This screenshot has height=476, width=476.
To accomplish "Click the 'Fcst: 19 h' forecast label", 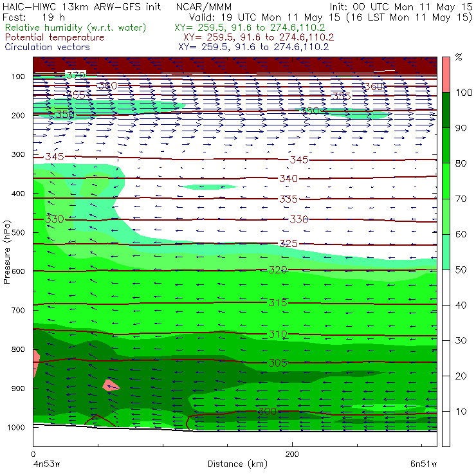I will [33, 17].
